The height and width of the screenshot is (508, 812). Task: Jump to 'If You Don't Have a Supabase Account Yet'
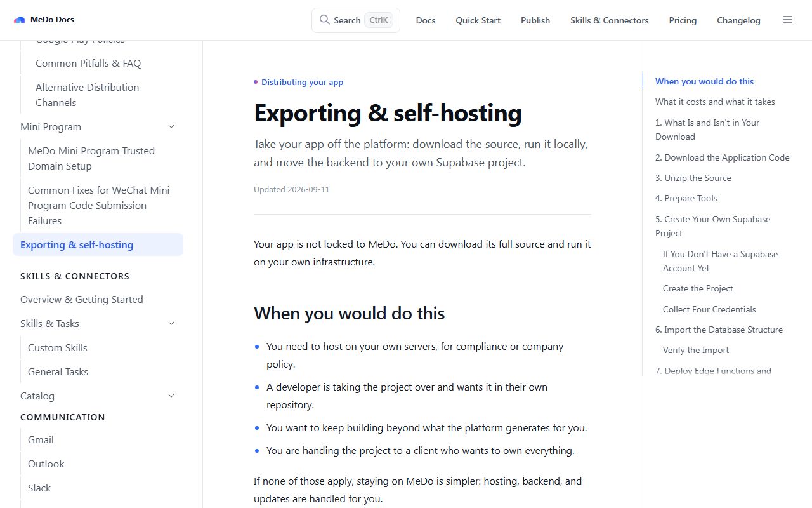coord(721,261)
